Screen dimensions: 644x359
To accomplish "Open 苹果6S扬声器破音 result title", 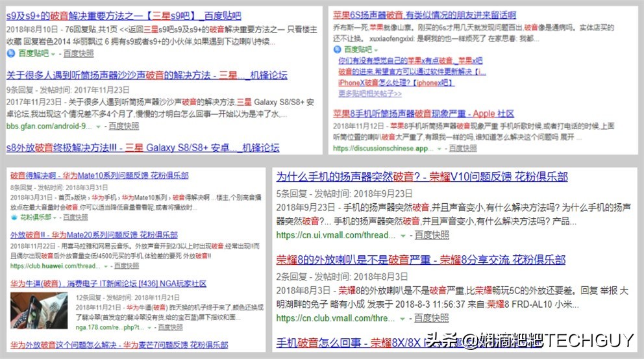I will 425,15.
